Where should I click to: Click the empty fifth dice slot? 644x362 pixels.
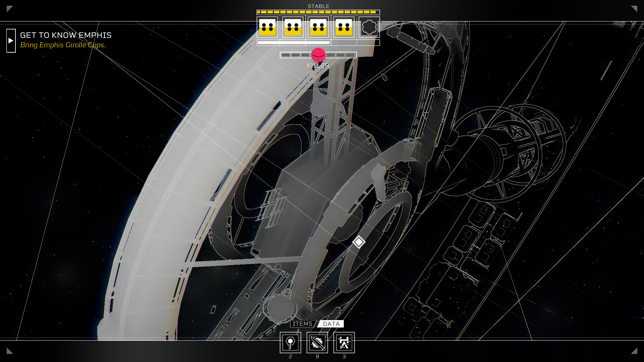coord(369,27)
